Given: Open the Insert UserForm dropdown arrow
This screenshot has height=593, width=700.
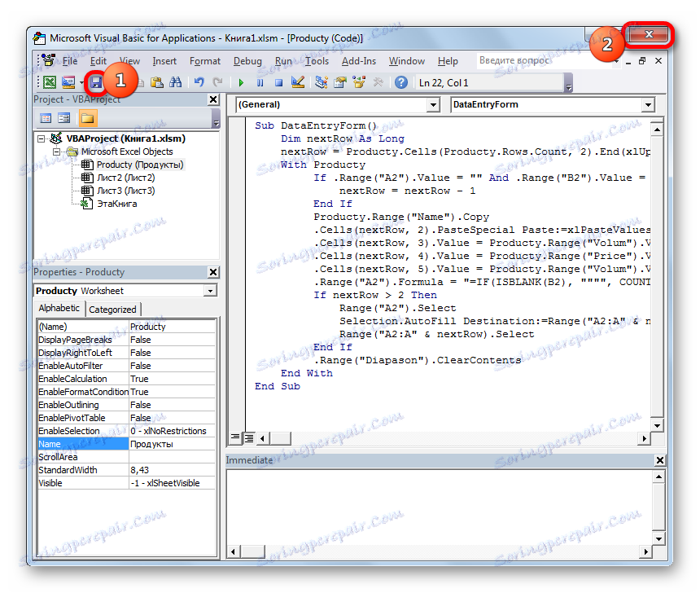Looking at the screenshot, I should [x=81, y=82].
